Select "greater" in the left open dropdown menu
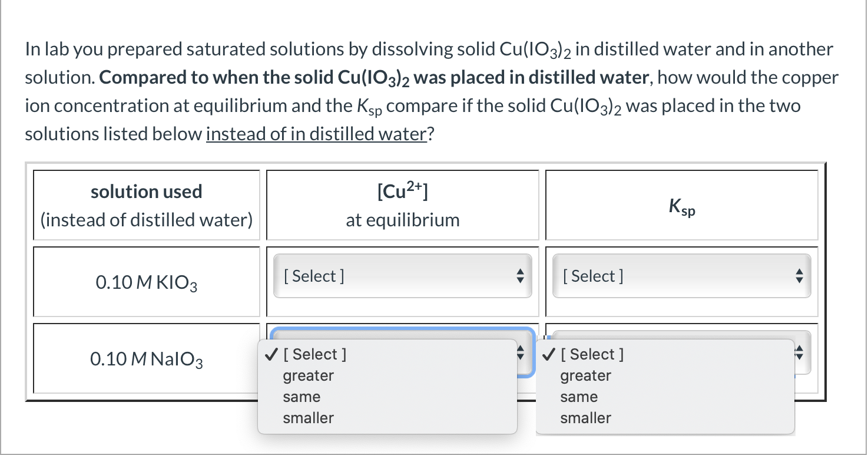The image size is (868, 455). point(308,375)
